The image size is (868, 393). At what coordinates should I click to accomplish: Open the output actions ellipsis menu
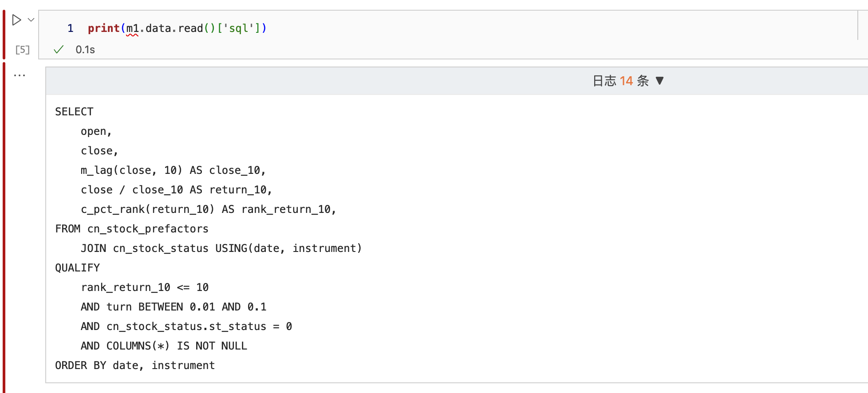[20, 75]
